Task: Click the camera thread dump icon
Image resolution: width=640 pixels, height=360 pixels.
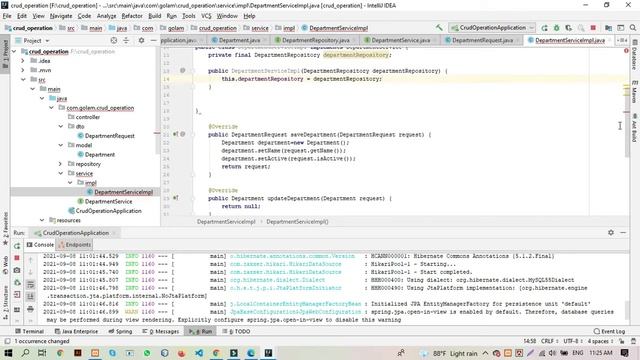Action: [x=17, y=270]
